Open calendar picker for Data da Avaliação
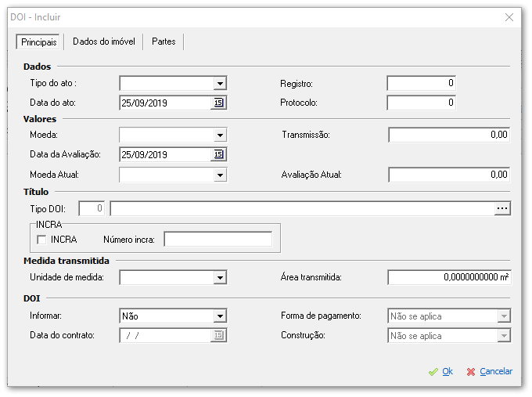Screen dimensions: 532x397 pyautogui.click(x=218, y=154)
